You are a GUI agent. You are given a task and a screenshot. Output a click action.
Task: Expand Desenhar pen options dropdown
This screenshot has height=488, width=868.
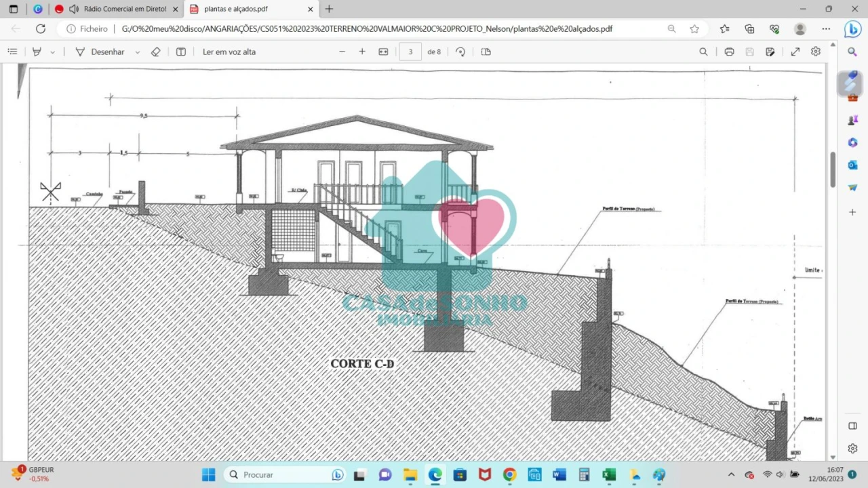tap(138, 52)
